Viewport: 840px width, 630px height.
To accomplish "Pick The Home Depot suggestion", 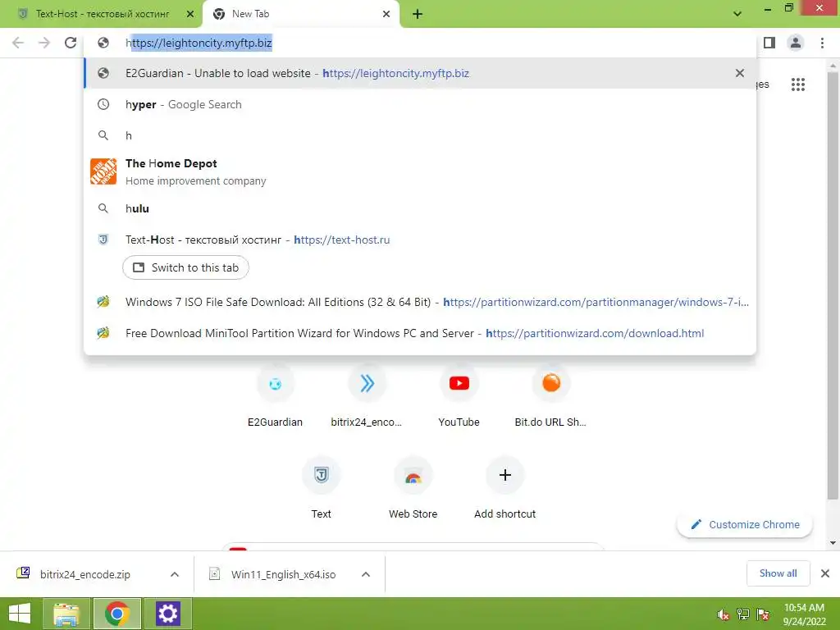I will click(x=420, y=172).
